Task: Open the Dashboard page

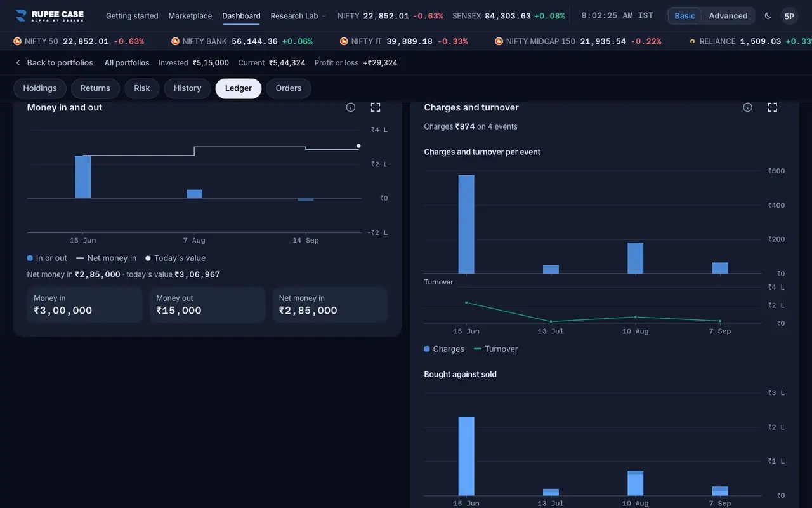Action: [241, 16]
